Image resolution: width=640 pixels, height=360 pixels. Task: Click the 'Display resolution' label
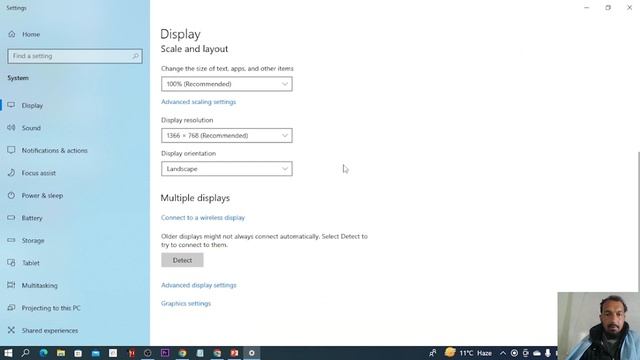pyautogui.click(x=187, y=120)
